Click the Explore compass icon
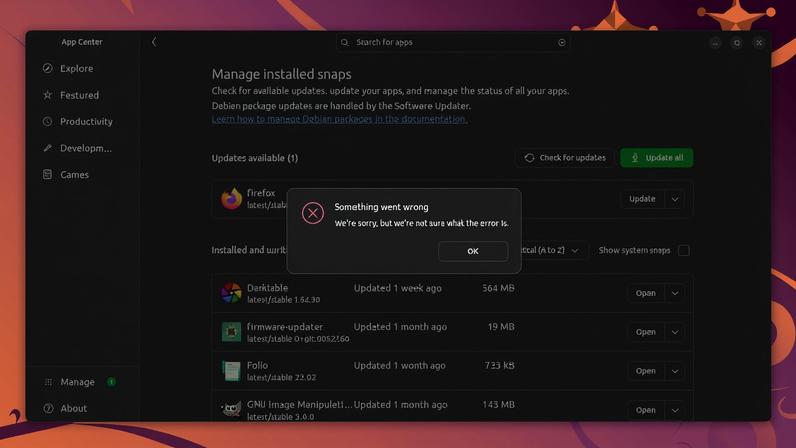 (47, 68)
